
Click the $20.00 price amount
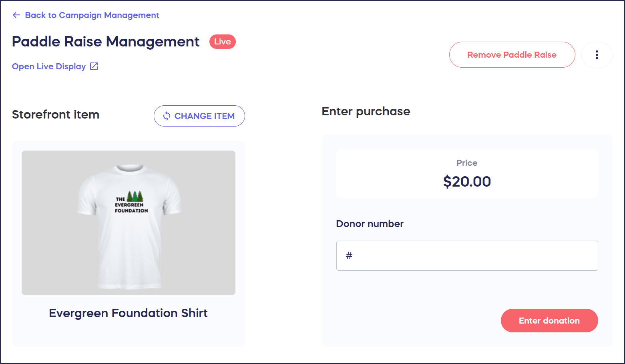[467, 181]
